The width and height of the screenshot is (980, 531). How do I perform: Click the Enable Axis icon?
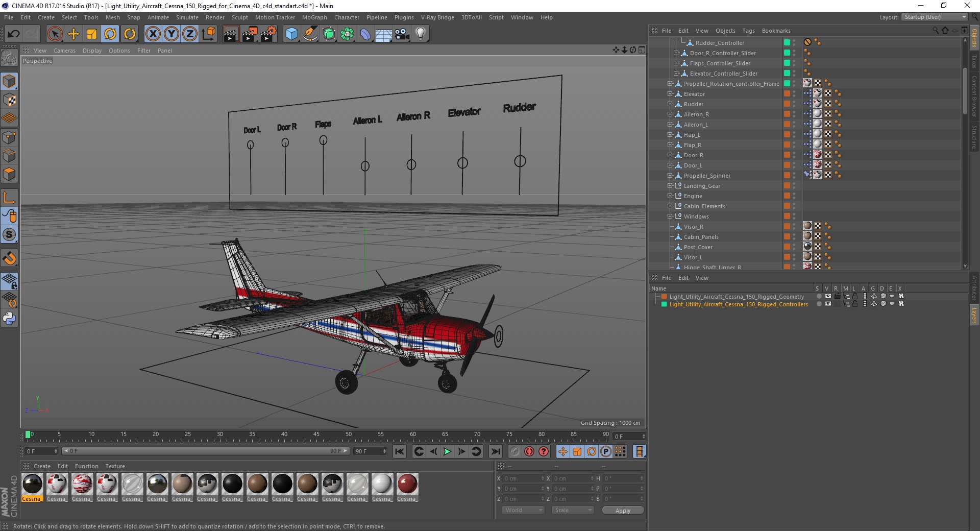(x=9, y=198)
